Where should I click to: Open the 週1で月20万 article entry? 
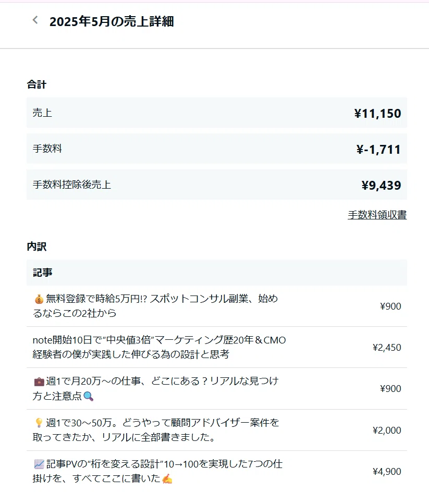[217, 389]
